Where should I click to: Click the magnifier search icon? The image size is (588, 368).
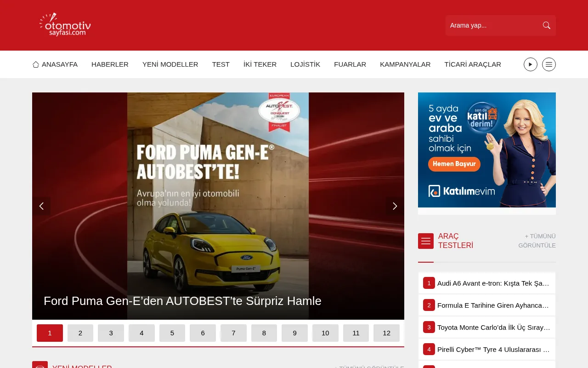coord(546,25)
